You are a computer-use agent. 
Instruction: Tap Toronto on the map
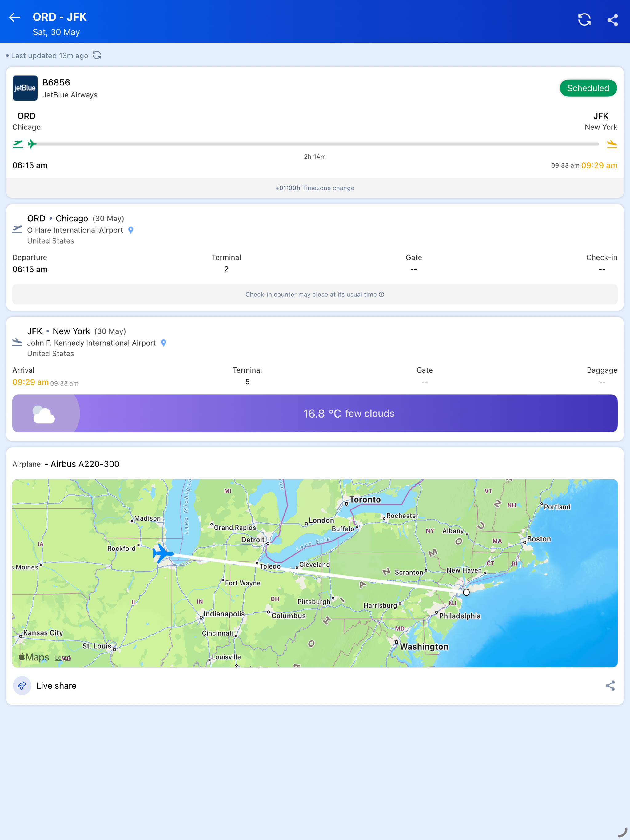[365, 500]
